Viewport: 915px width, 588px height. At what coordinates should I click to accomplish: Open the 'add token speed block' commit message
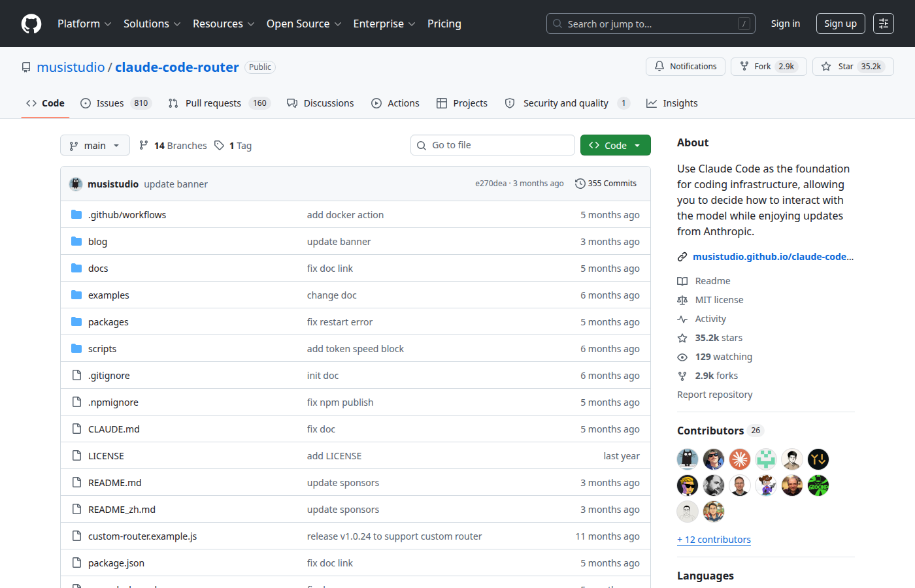point(356,349)
